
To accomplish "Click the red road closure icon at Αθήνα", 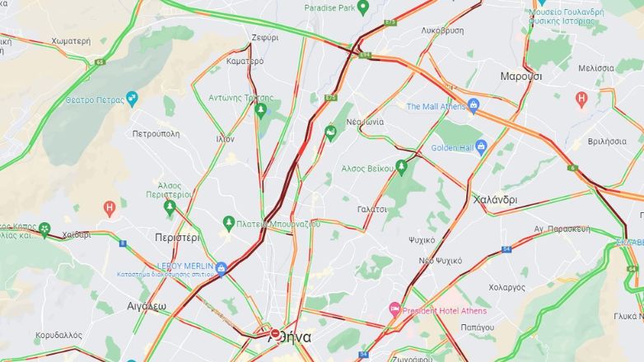I will click(275, 333).
